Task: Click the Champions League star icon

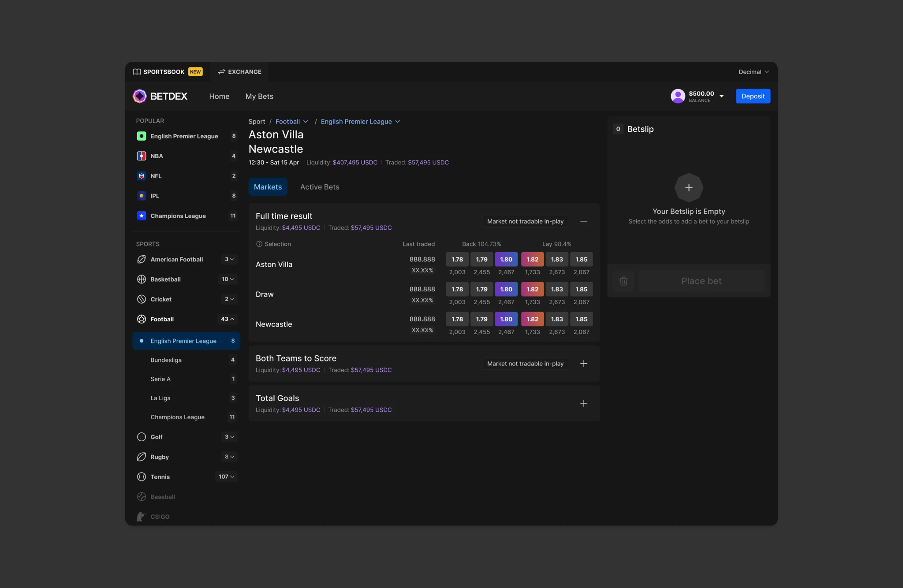Action: point(142,216)
